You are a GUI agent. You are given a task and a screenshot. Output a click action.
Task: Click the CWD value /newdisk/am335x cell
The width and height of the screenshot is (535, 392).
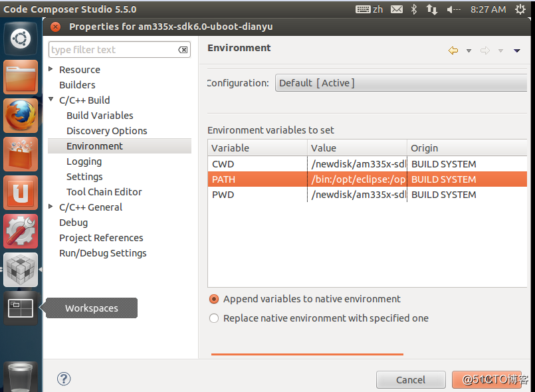pyautogui.click(x=358, y=164)
